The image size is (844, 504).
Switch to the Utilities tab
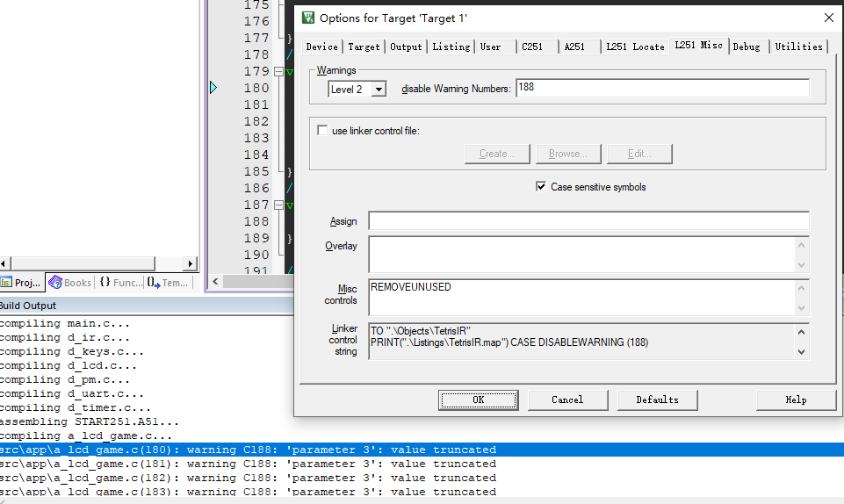[799, 47]
